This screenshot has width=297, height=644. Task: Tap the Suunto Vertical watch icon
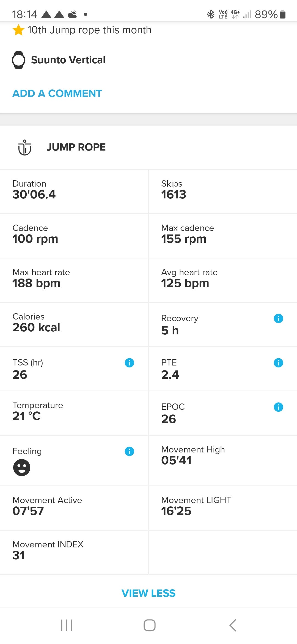pos(19,60)
